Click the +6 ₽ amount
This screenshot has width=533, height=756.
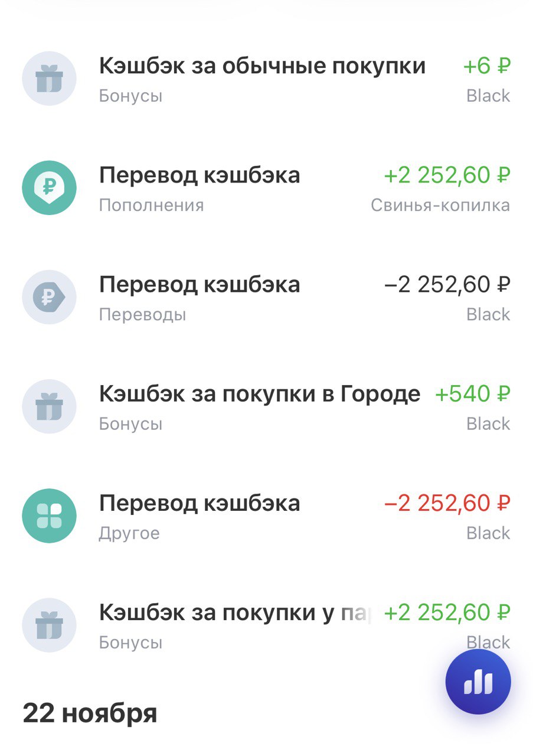(486, 66)
